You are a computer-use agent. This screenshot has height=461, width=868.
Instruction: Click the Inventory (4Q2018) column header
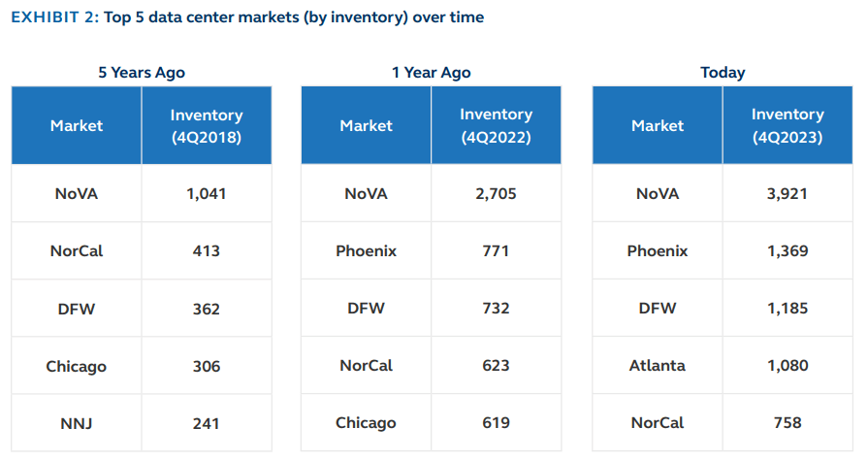click(206, 125)
